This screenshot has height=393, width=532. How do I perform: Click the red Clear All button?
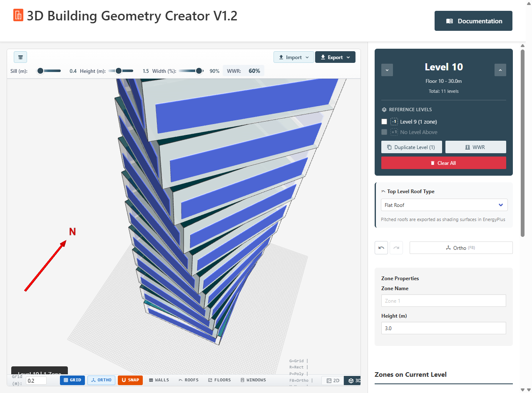[443, 163]
